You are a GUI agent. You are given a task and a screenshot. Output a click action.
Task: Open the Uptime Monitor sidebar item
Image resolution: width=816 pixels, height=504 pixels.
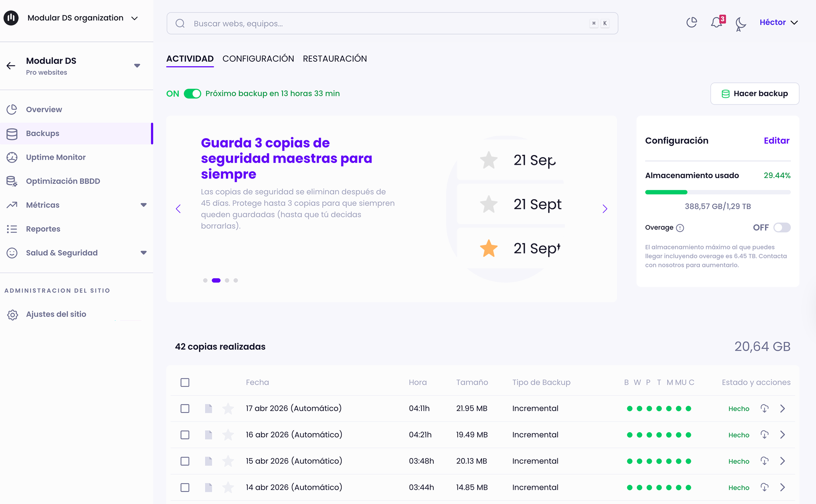click(56, 157)
